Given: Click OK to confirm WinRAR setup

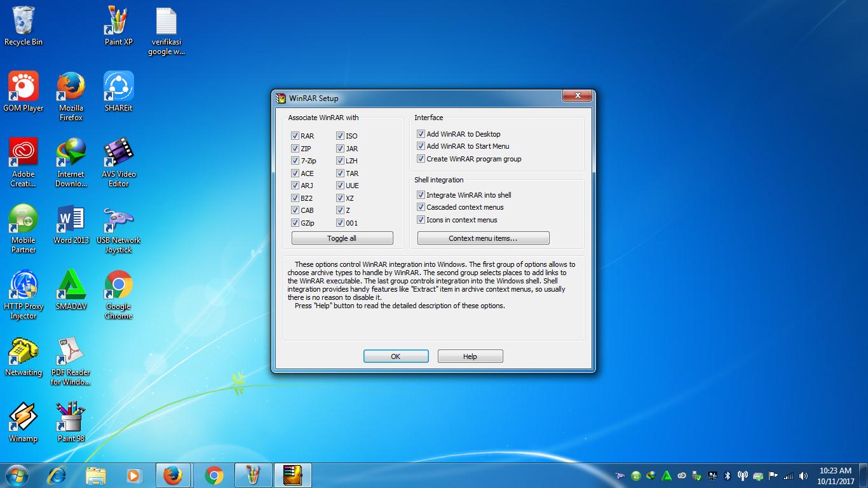Looking at the screenshot, I should point(395,356).
